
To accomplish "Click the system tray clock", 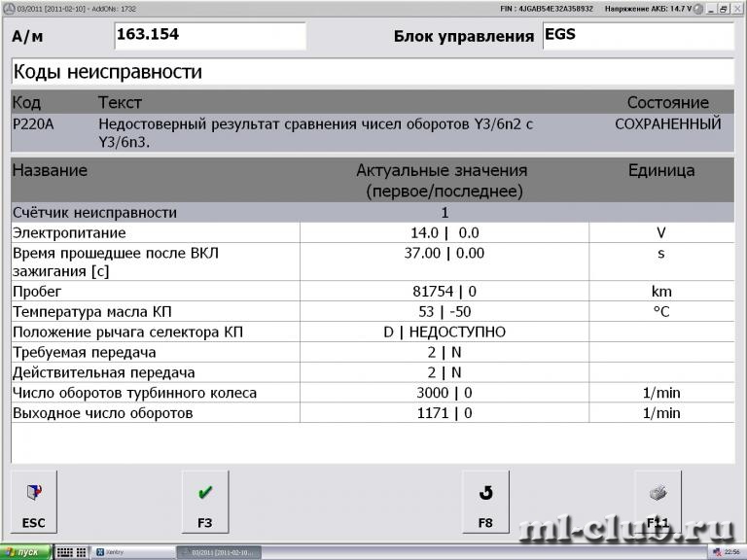I will click(732, 552).
